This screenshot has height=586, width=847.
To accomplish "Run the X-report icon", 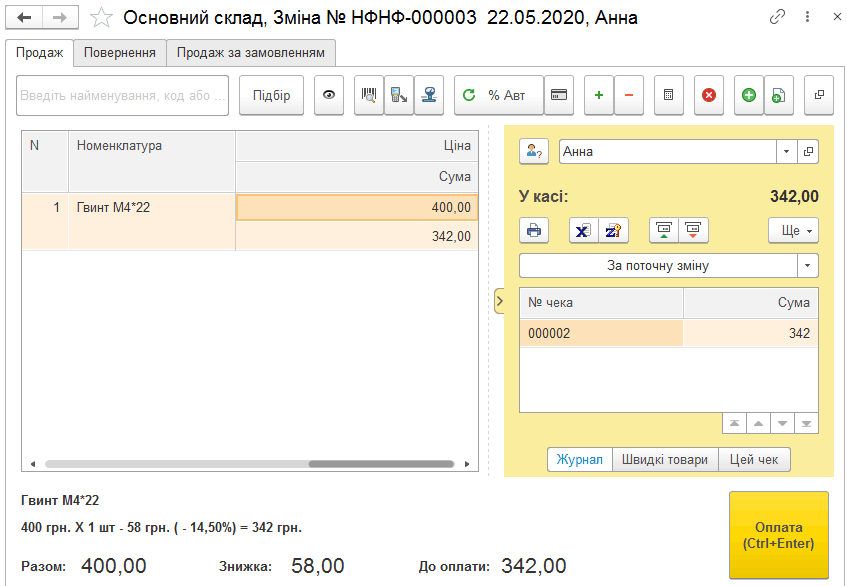I will coord(583,231).
